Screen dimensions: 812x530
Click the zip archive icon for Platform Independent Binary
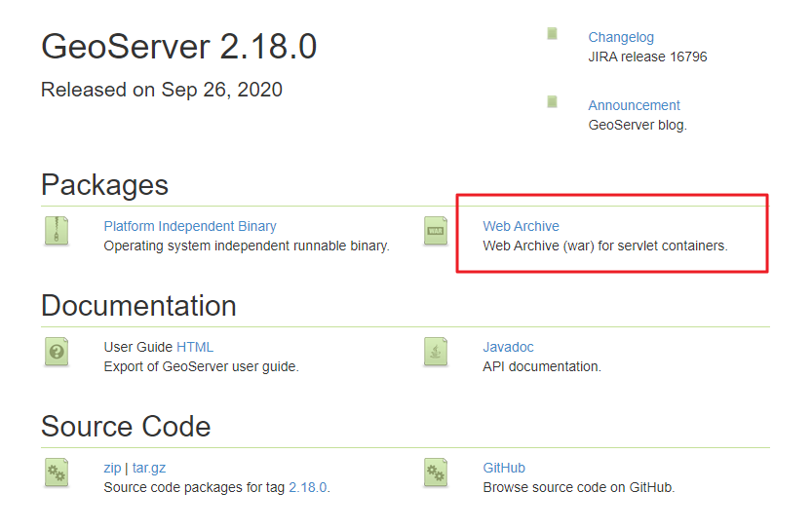[x=57, y=231]
